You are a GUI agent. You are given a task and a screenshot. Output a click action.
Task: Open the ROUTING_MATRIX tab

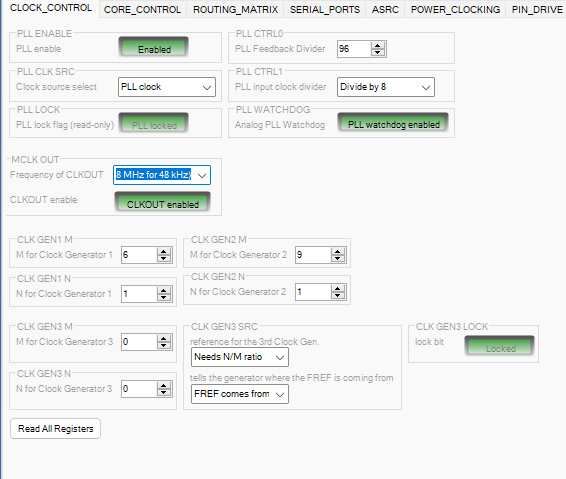235,9
